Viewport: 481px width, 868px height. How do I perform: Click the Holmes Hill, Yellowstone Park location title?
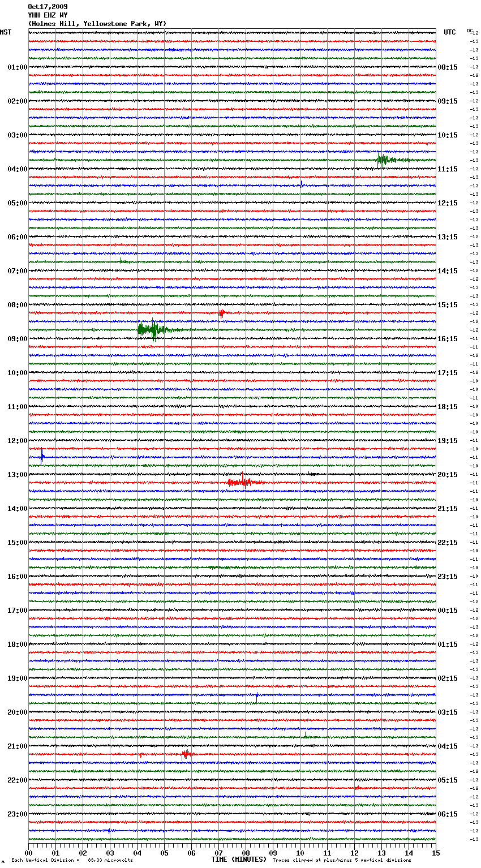(97, 24)
